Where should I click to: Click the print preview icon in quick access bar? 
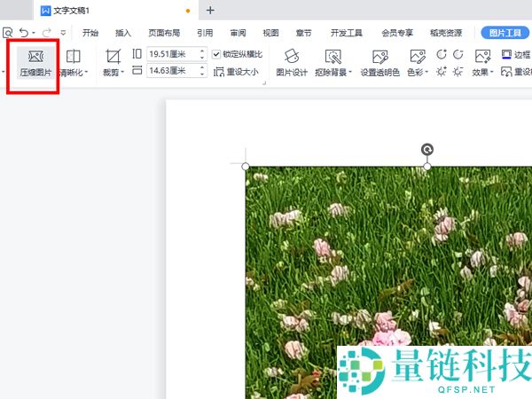point(7,33)
